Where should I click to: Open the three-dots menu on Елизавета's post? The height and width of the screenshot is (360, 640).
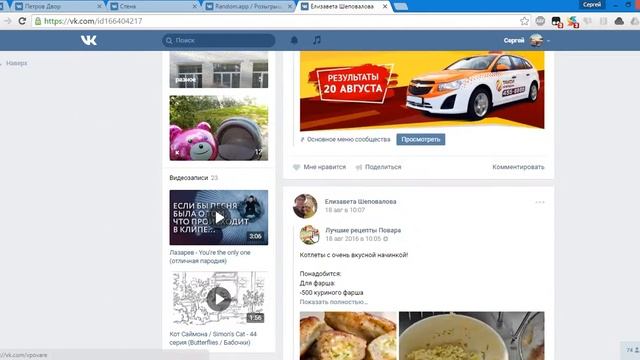point(540,202)
